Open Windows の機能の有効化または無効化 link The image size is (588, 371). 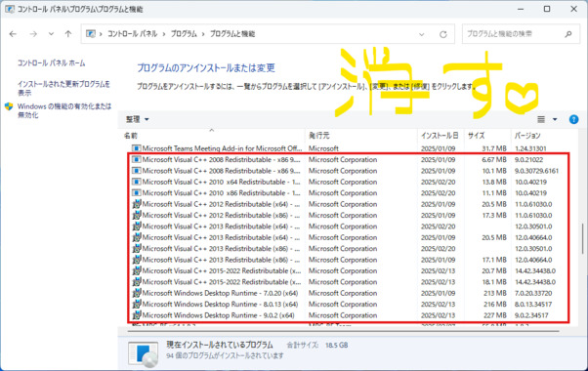(64, 110)
